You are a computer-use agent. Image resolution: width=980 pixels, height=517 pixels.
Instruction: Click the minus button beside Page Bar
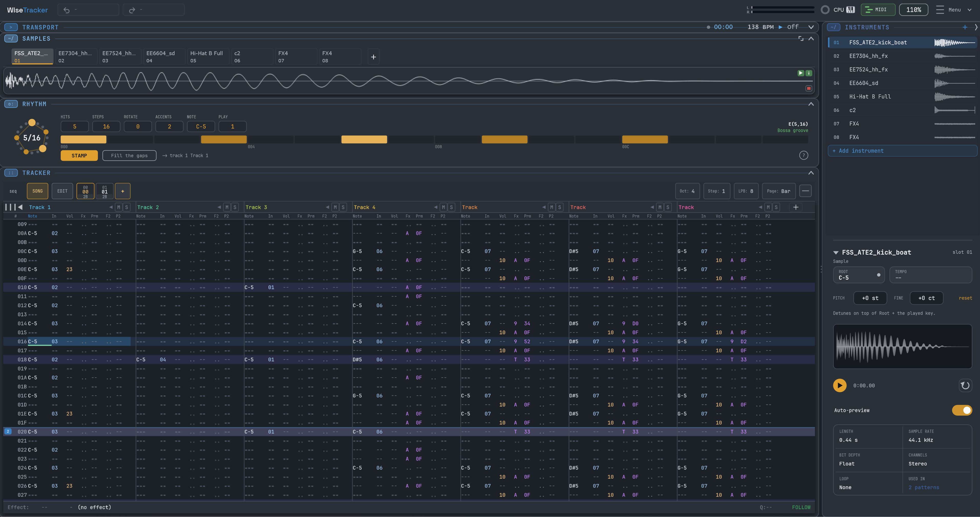[805, 191]
